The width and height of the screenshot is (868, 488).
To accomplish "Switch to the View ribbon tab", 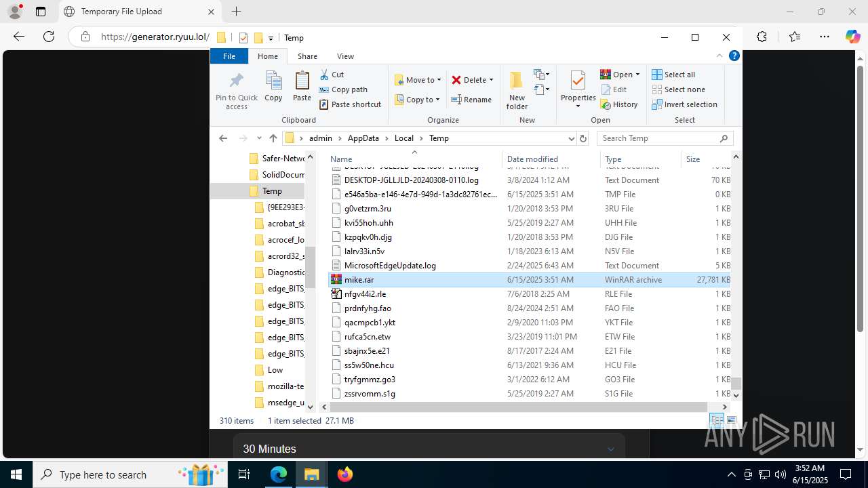I will (345, 56).
